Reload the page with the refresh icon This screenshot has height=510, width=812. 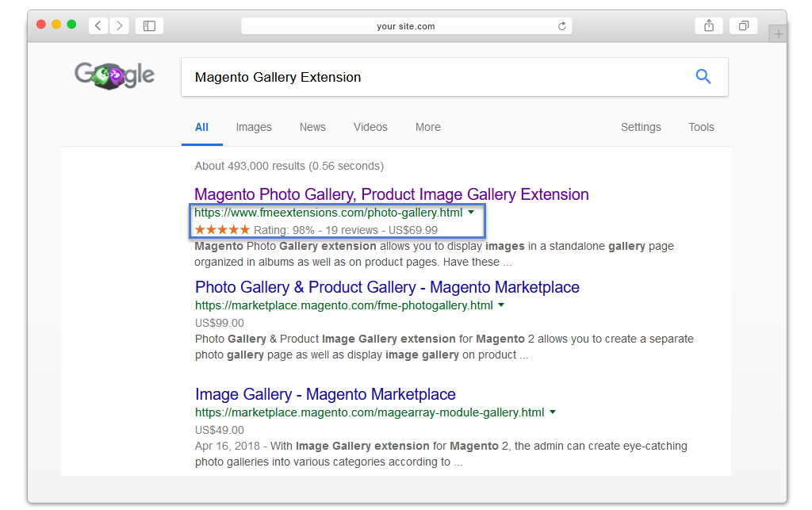[562, 26]
